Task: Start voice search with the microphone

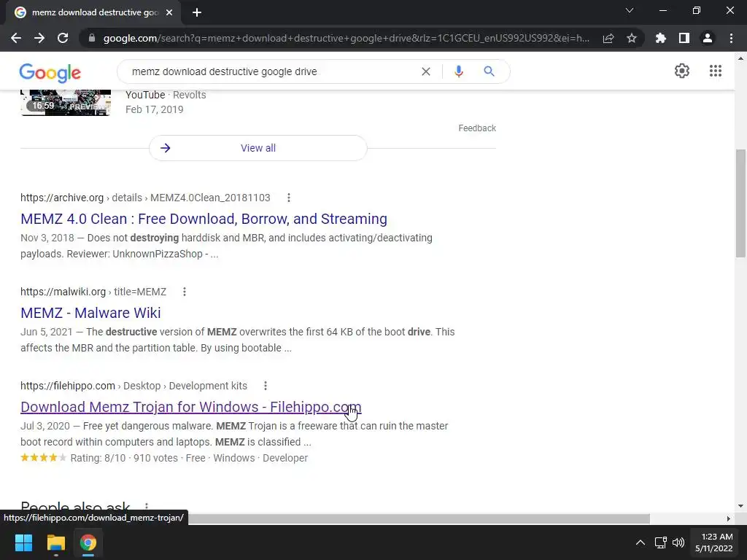Action: tap(459, 71)
